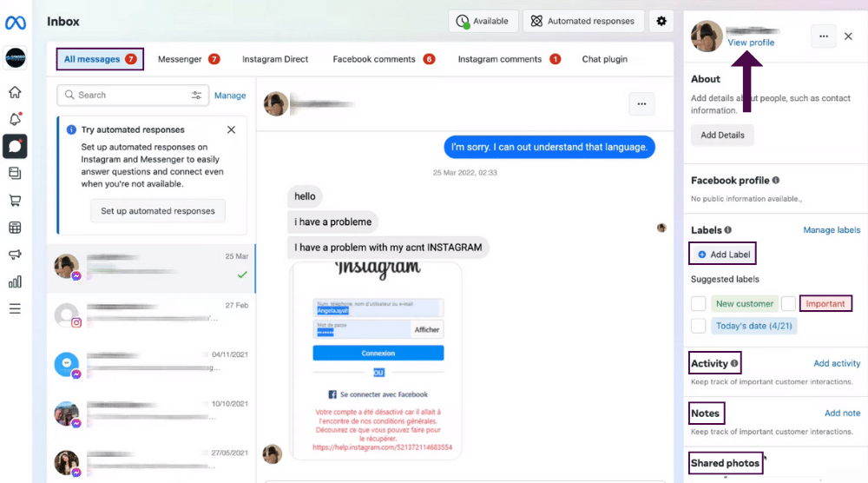This screenshot has width=868, height=483.
Task: Switch to All messages tab
Action: [x=100, y=59]
